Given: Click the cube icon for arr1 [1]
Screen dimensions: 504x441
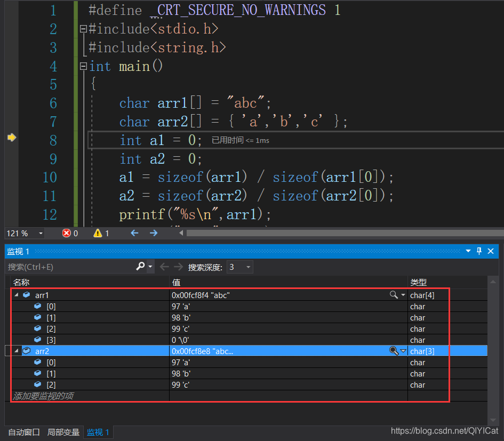Looking at the screenshot, I should pyautogui.click(x=38, y=317).
